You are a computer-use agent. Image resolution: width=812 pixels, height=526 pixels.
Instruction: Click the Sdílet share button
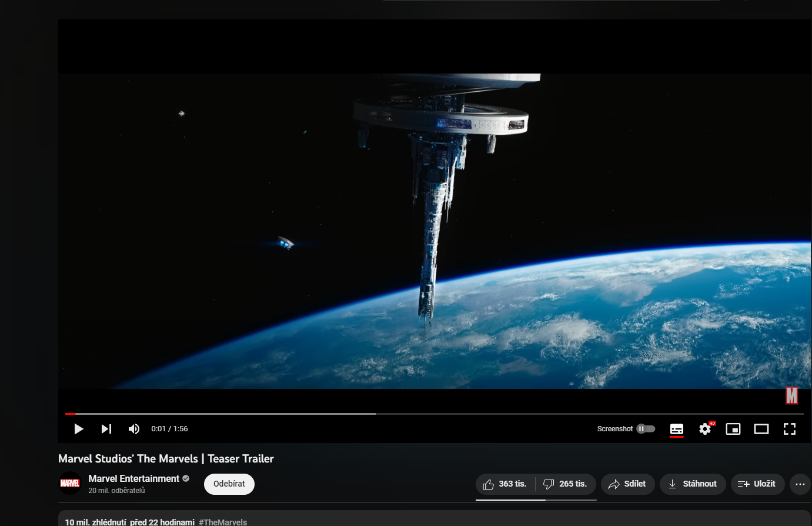pyautogui.click(x=627, y=484)
